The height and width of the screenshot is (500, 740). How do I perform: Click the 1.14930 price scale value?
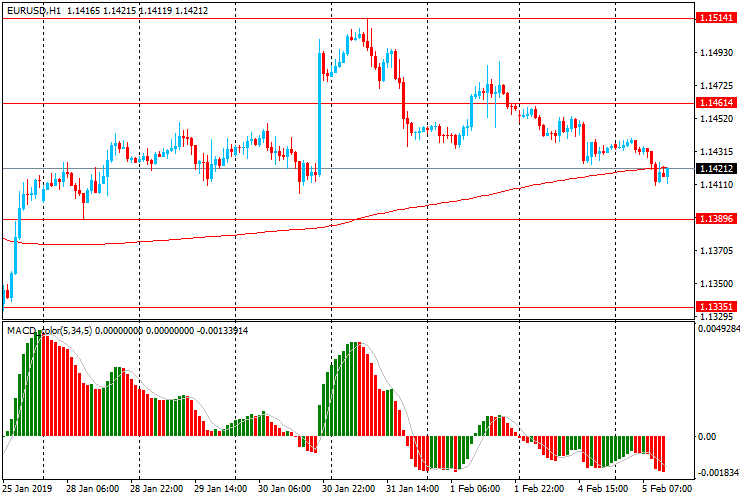pyautogui.click(x=716, y=52)
